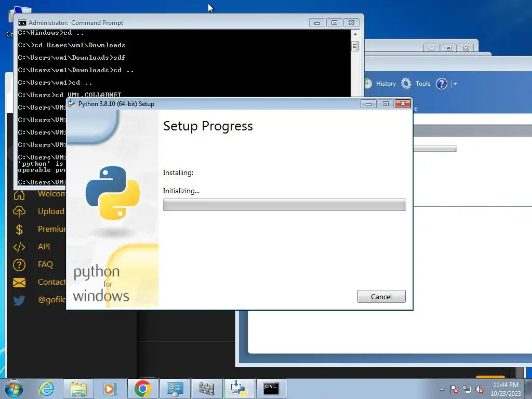This screenshot has height=399, width=532.
Task: Open Action Center flag tray icon
Action: click(455, 389)
